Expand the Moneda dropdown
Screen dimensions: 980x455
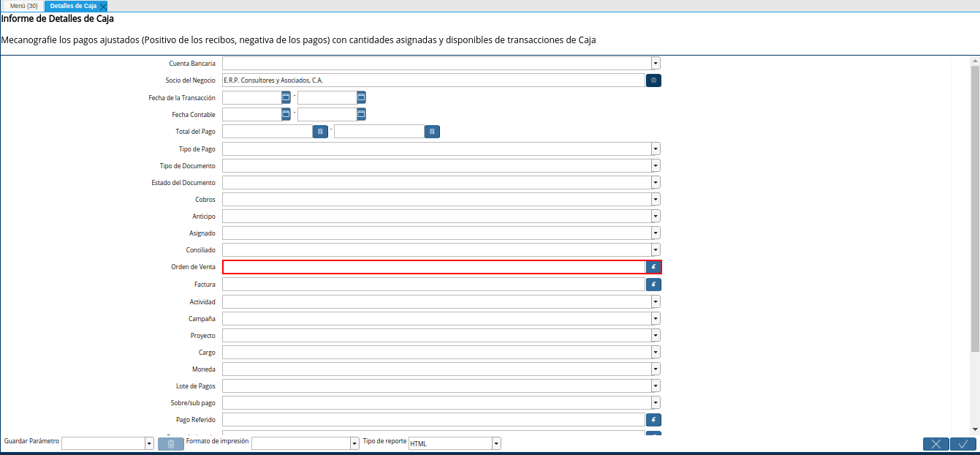(656, 369)
